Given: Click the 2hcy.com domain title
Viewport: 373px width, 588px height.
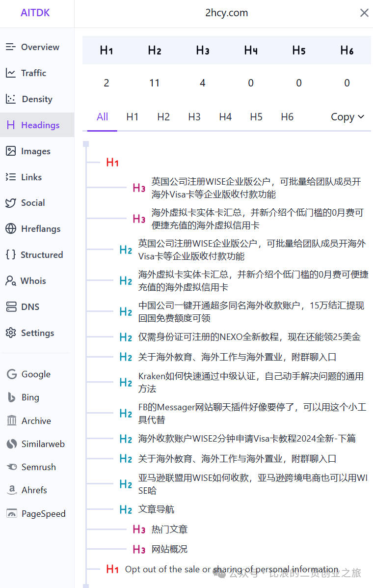Looking at the screenshot, I should tap(227, 13).
